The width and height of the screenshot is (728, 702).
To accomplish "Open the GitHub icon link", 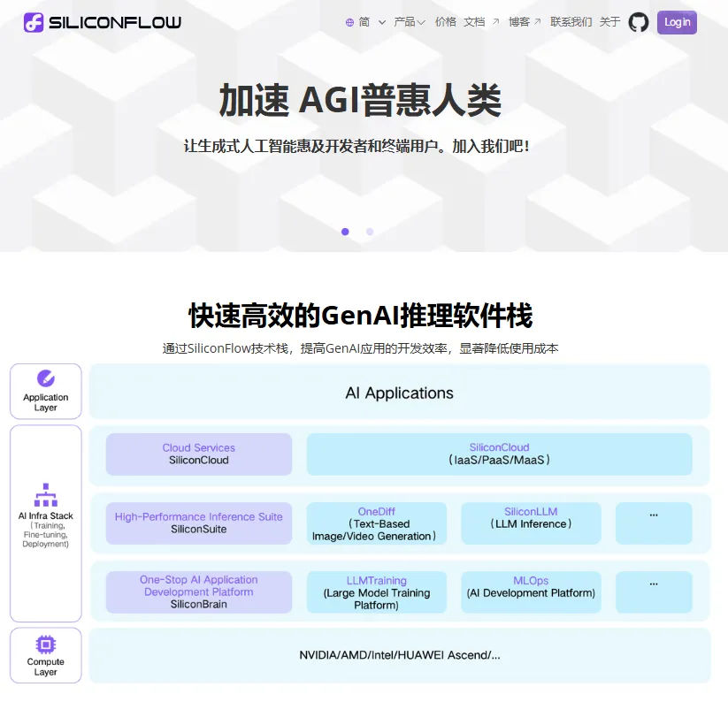I will click(639, 22).
